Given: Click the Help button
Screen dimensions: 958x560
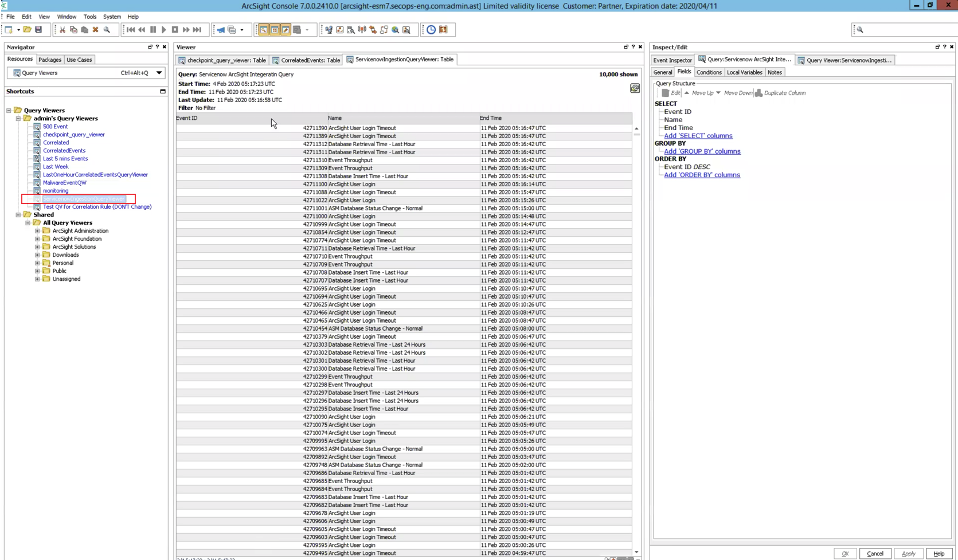Looking at the screenshot, I should point(939,554).
